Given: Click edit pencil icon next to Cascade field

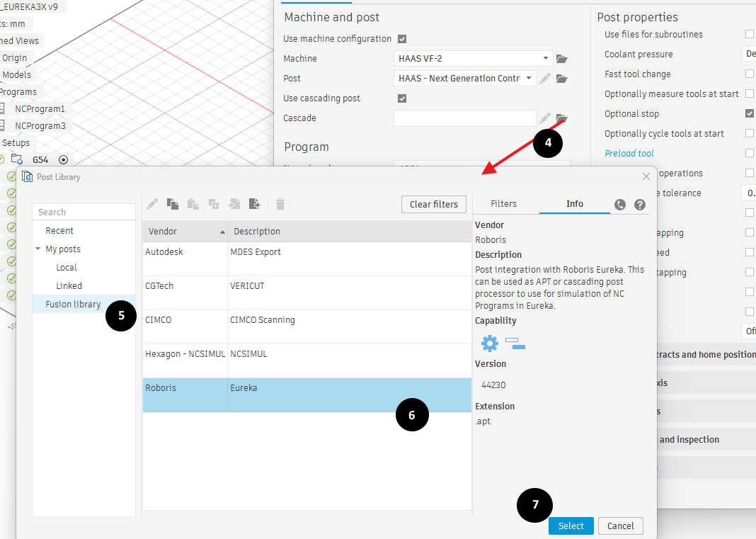Looking at the screenshot, I should [545, 118].
